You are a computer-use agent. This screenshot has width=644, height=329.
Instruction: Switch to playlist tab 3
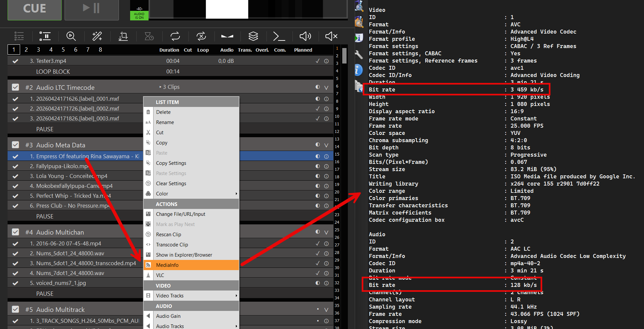(x=39, y=50)
